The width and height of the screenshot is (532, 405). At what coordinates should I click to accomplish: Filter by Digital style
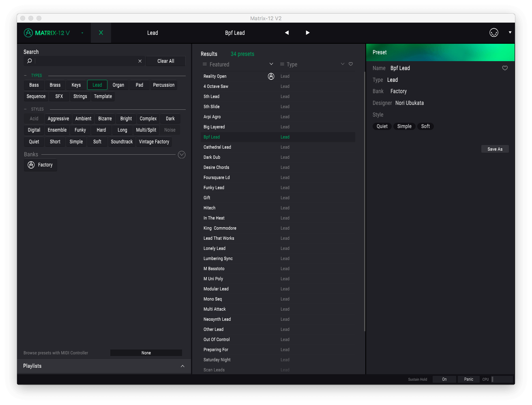34,130
